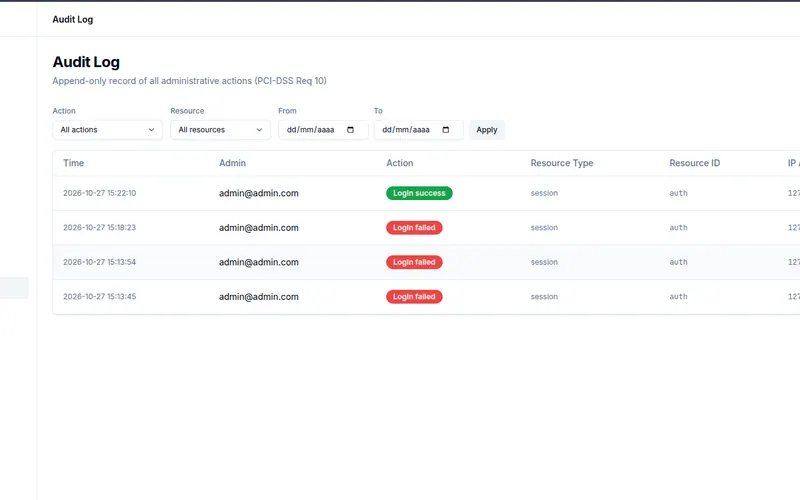Select timestamp 2026-10-27 15:13:54
Screen dimensions: 800x500
(99, 262)
